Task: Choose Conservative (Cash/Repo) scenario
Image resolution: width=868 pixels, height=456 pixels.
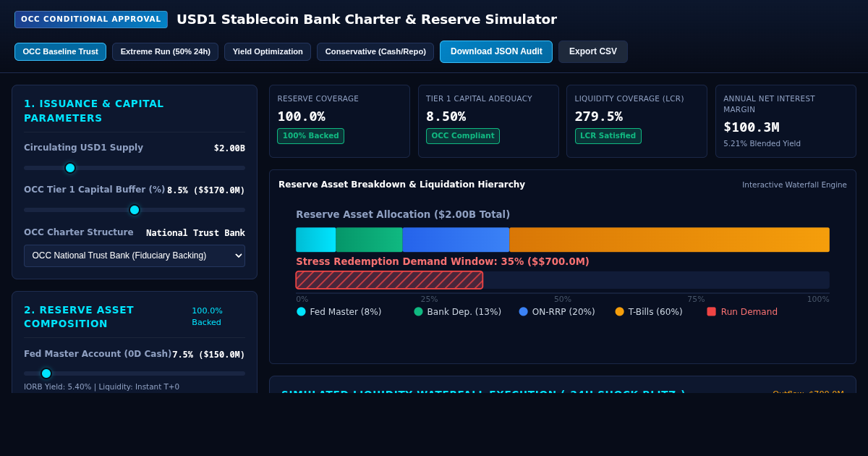Action: click(375, 51)
